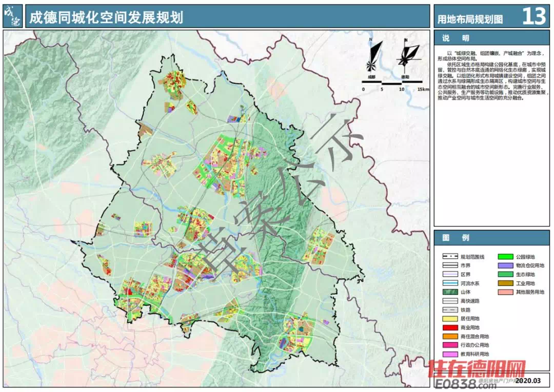Click the 商业用地 legend label
554x392 pixels.
(x=470, y=328)
